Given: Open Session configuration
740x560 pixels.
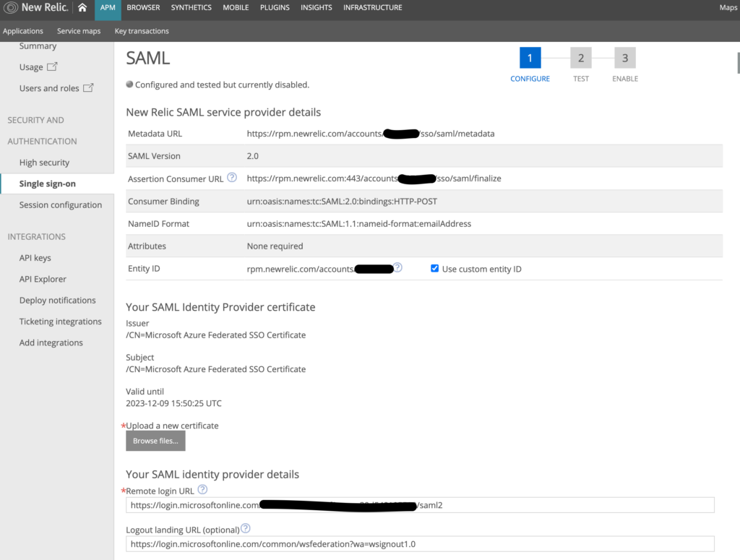Looking at the screenshot, I should (x=61, y=204).
